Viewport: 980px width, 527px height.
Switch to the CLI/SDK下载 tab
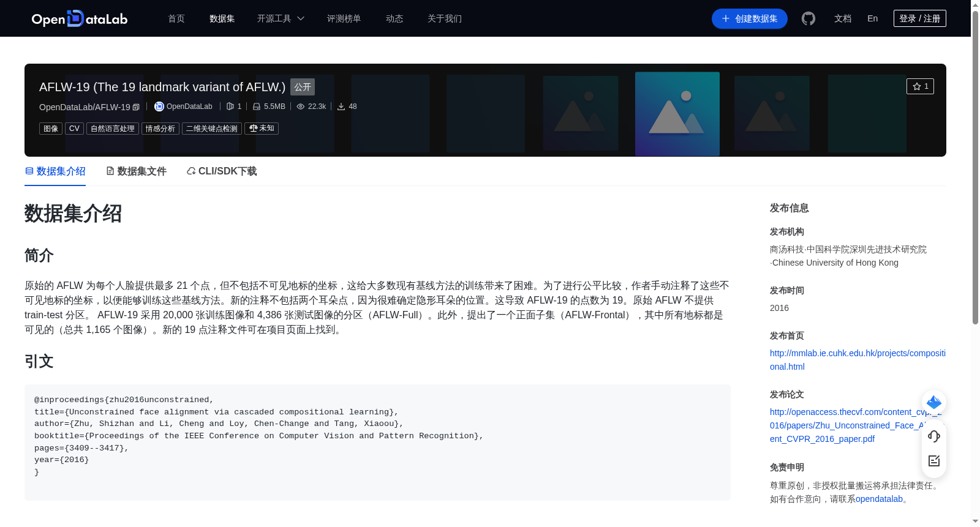click(x=222, y=171)
